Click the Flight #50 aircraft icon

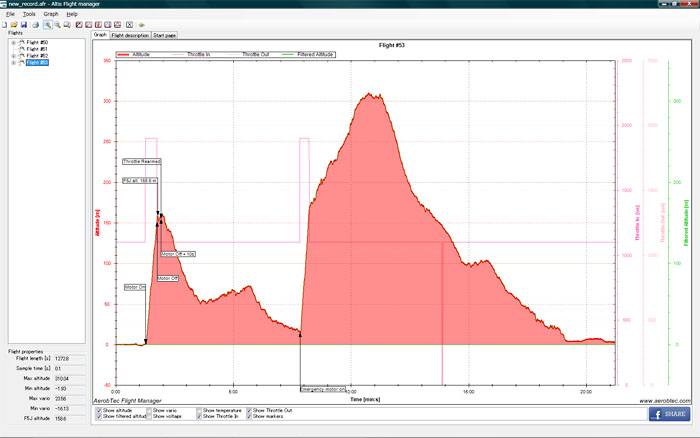21,42
